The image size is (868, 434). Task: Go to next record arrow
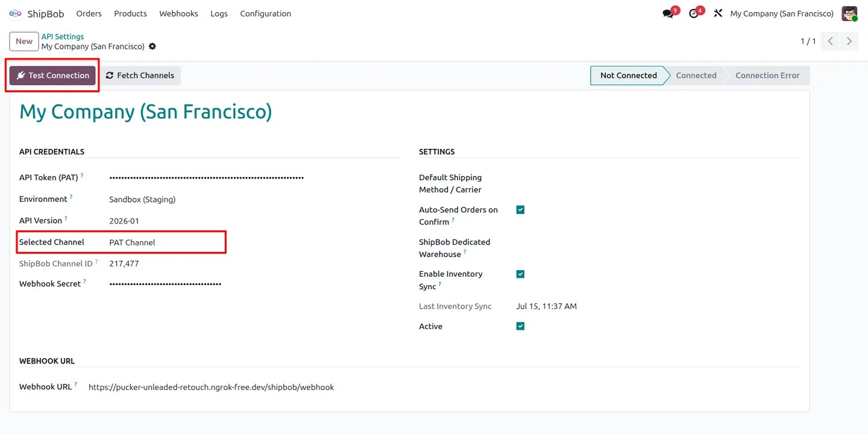pos(849,41)
